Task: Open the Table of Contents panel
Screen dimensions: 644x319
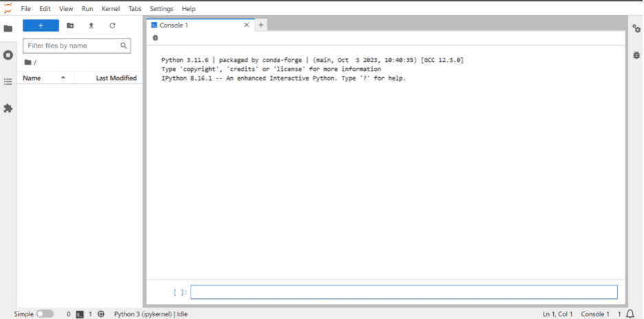Action: [8, 82]
